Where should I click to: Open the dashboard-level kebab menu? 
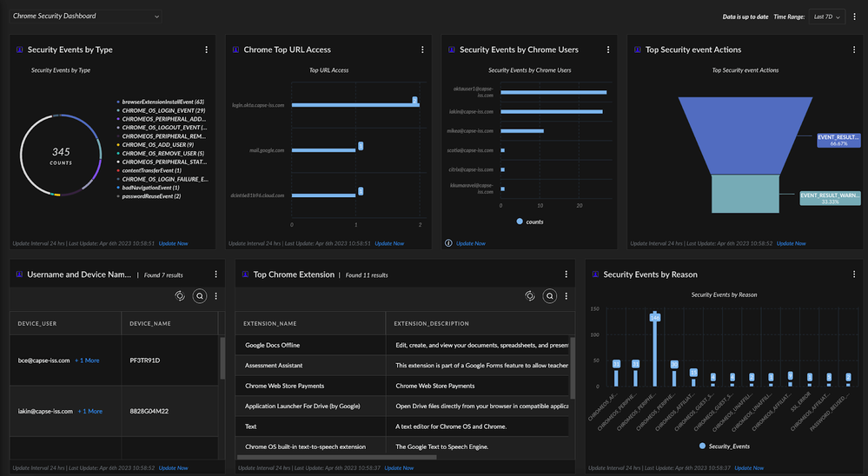coord(855,17)
